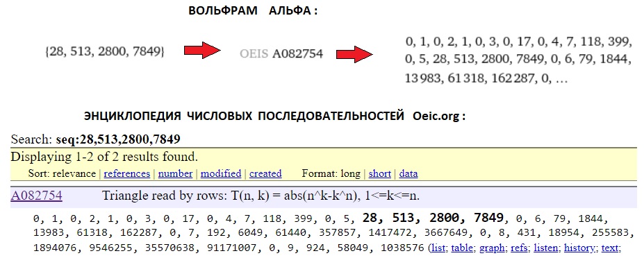Click the {28, 513, 2800, 7849} input set
Screen dimensions: 644x258
(x=104, y=52)
